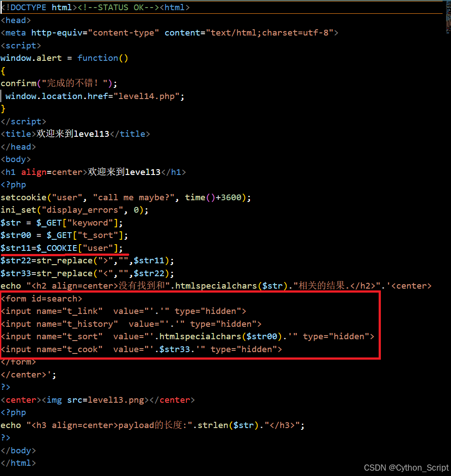Click the echo h3 payload的长度 strlen line
The height and width of the screenshot is (476, 451).
(x=153, y=425)
